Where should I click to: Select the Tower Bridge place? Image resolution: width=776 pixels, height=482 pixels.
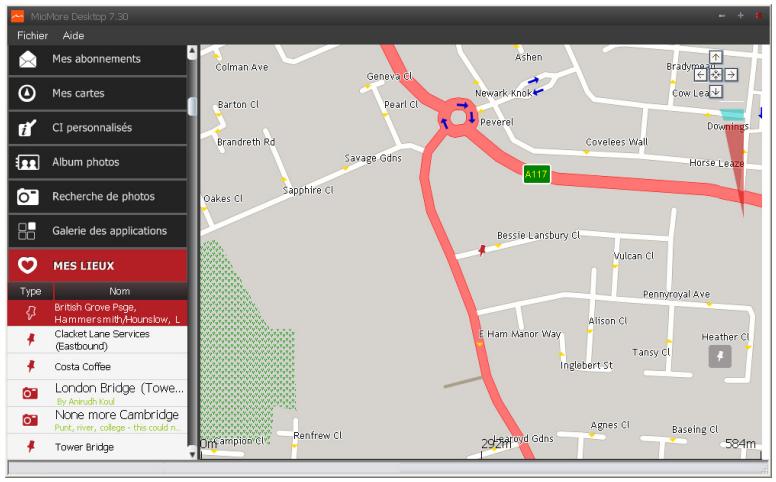point(97,446)
